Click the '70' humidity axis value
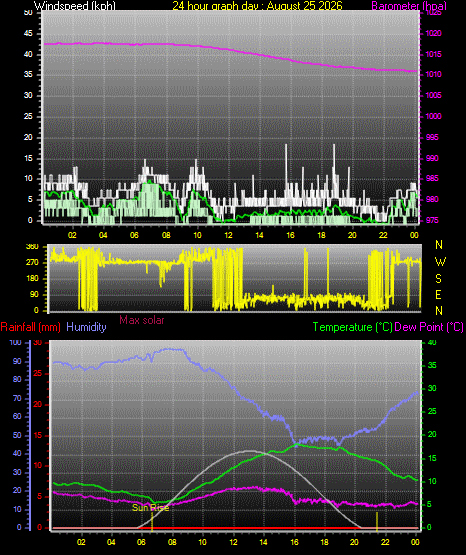The width and height of the screenshot is (466, 555). [17, 398]
